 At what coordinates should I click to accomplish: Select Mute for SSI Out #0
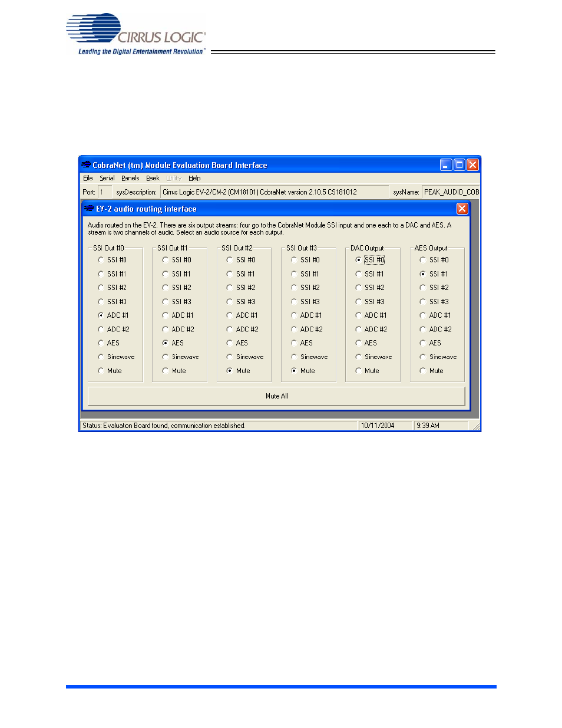(110, 371)
